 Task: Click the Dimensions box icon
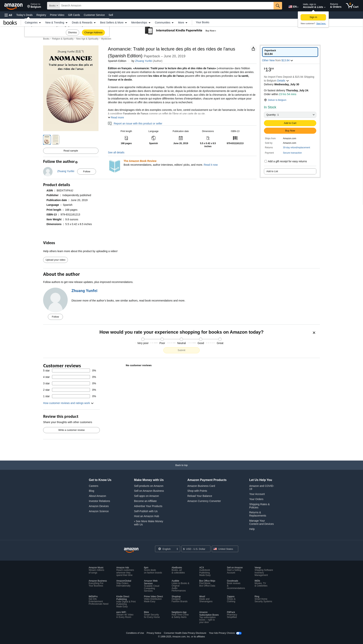pos(208,138)
